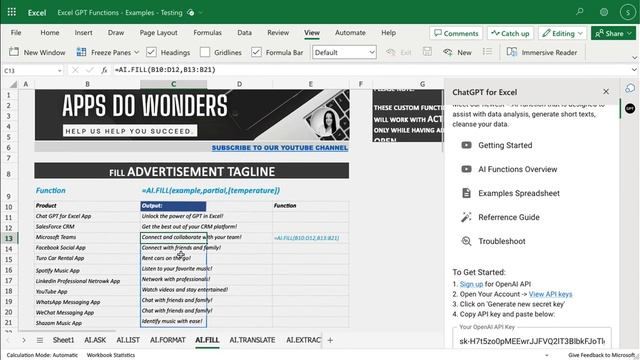Screen dimensions: 640x360
Task: Click the formula bar text =AI.FILL
Action: click(165, 70)
